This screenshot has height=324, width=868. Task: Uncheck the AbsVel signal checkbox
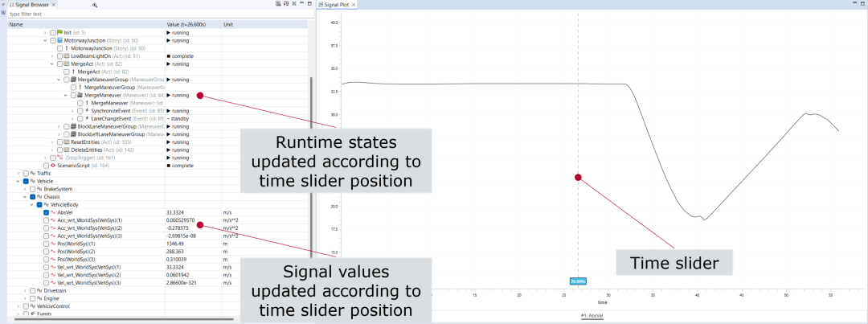click(x=46, y=212)
